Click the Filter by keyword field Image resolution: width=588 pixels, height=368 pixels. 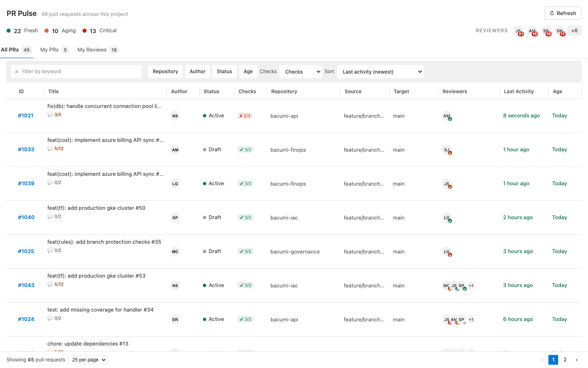[x=76, y=72]
